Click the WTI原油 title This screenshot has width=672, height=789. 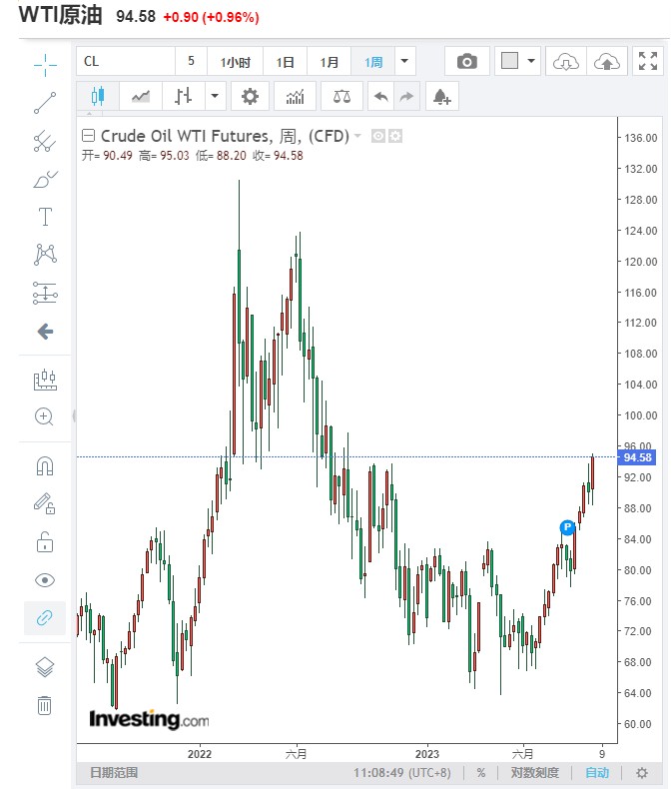pos(60,14)
